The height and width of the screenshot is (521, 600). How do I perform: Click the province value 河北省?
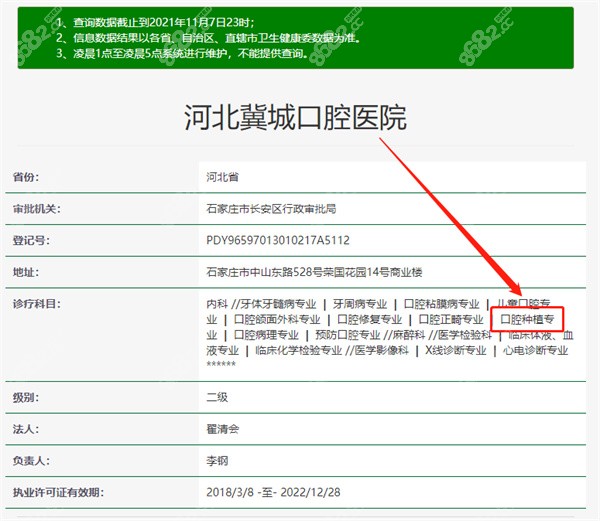pyautogui.click(x=222, y=177)
